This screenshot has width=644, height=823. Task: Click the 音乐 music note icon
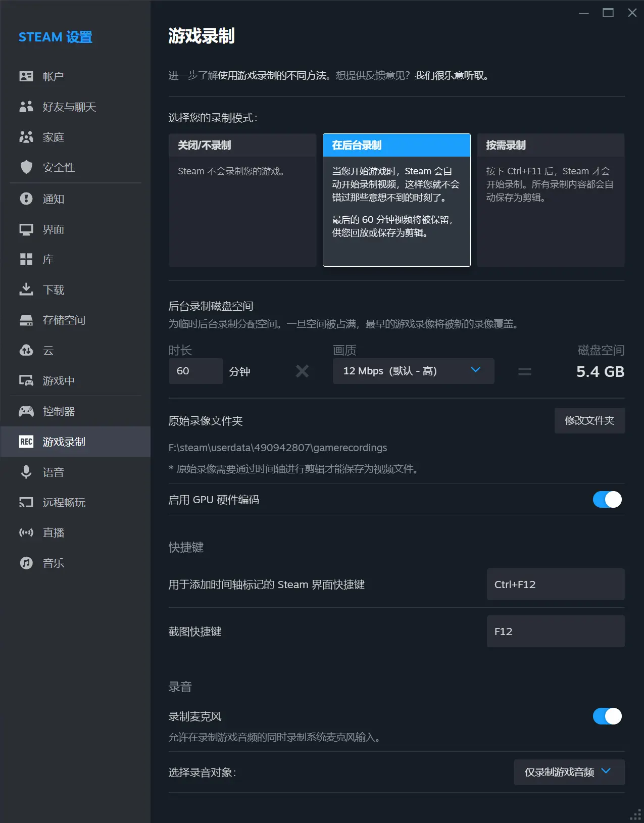[26, 563]
